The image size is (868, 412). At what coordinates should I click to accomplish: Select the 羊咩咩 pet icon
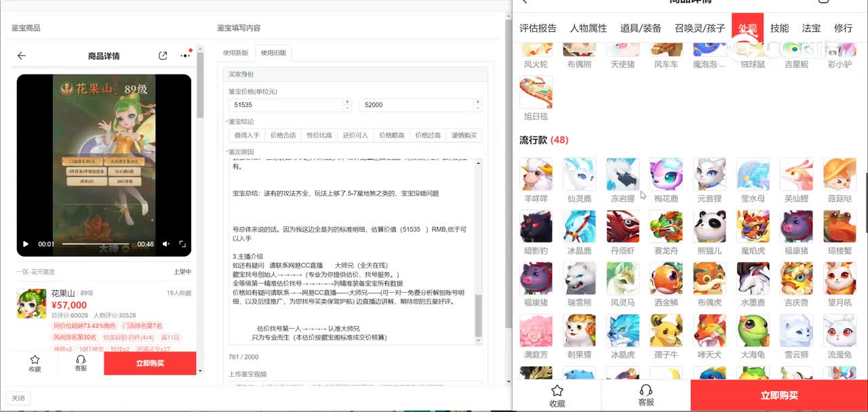(536, 175)
